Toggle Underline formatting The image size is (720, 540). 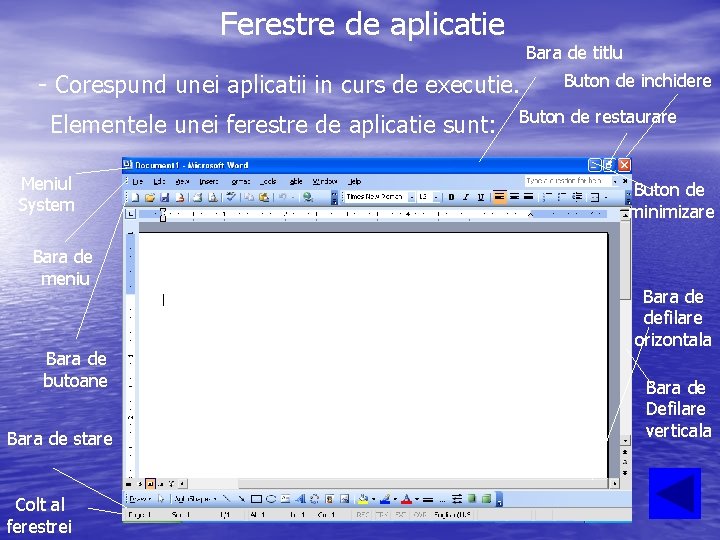(x=481, y=197)
